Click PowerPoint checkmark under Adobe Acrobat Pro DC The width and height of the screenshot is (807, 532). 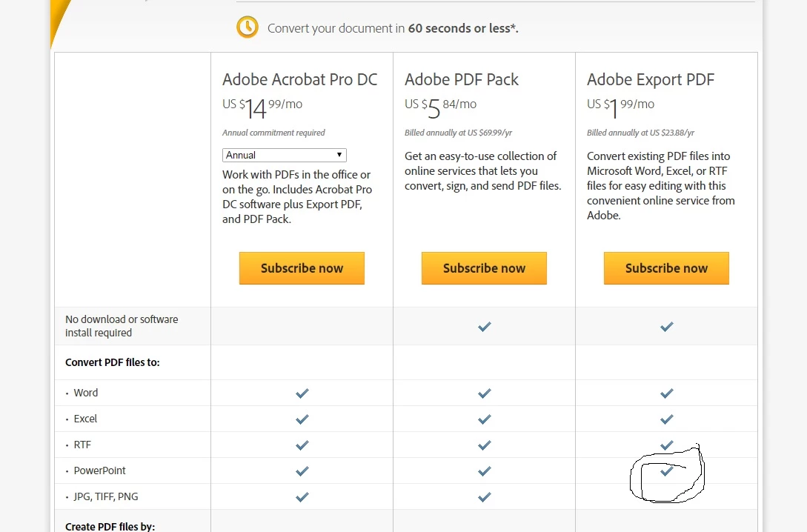302,471
